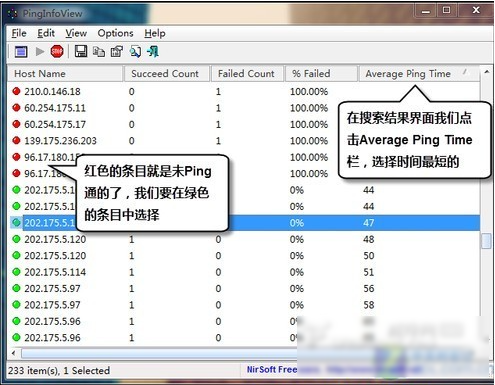Screen dimensions: 495x385
Task: Click the vertical scrollbar up arrow
Action: [487, 71]
